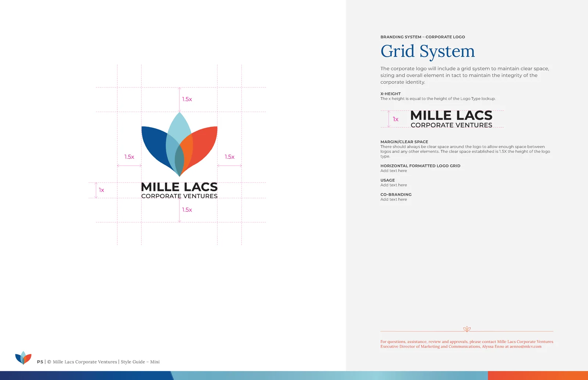Viewport: 588px width, 380px height.
Task: Click the 'BRANDING SYSTEM – CORPORATE LOGO' label
Action: [x=423, y=37]
